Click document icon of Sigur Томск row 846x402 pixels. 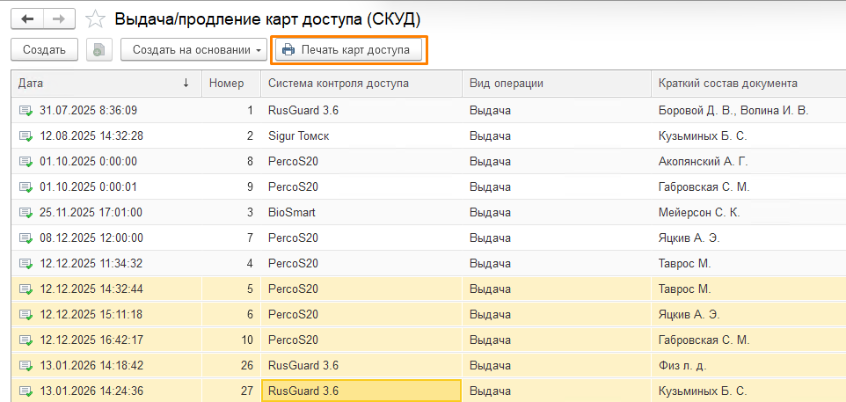click(25, 136)
